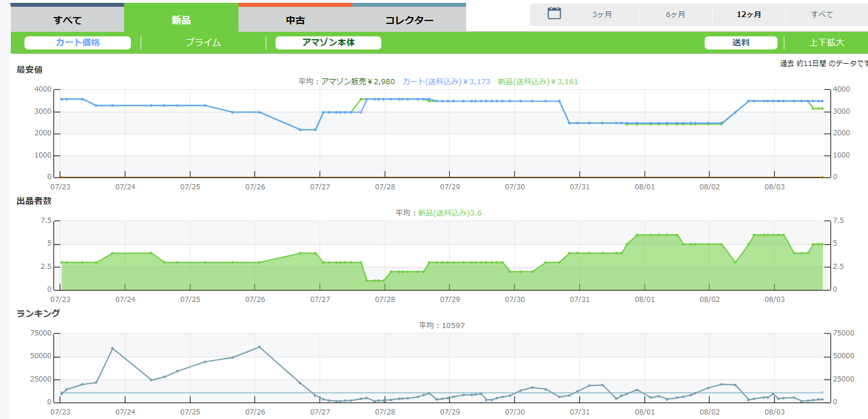The image size is (868, 419).
Task: Set date range to 6ヶ月
Action: 675,15
